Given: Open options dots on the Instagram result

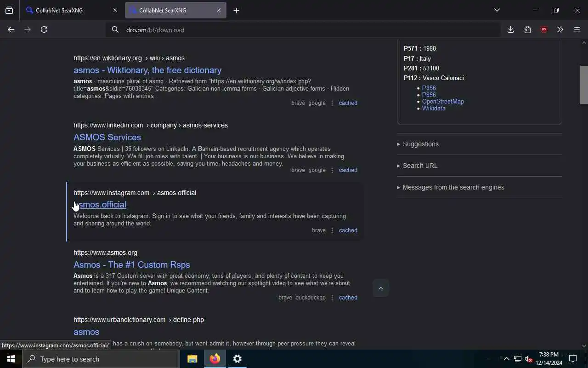Looking at the screenshot, I should pyautogui.click(x=332, y=230).
